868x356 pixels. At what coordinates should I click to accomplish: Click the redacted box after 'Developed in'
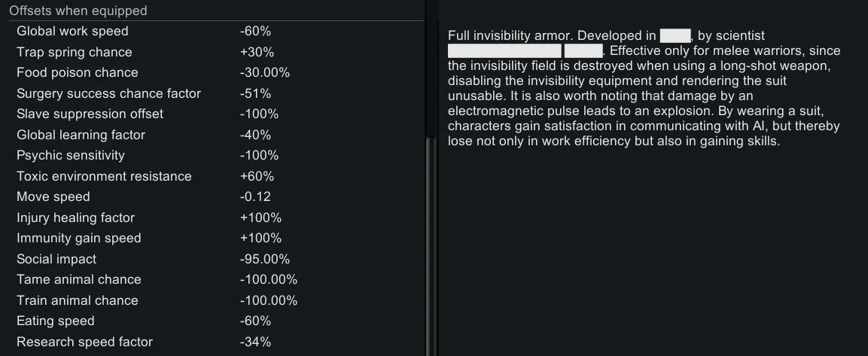[675, 35]
